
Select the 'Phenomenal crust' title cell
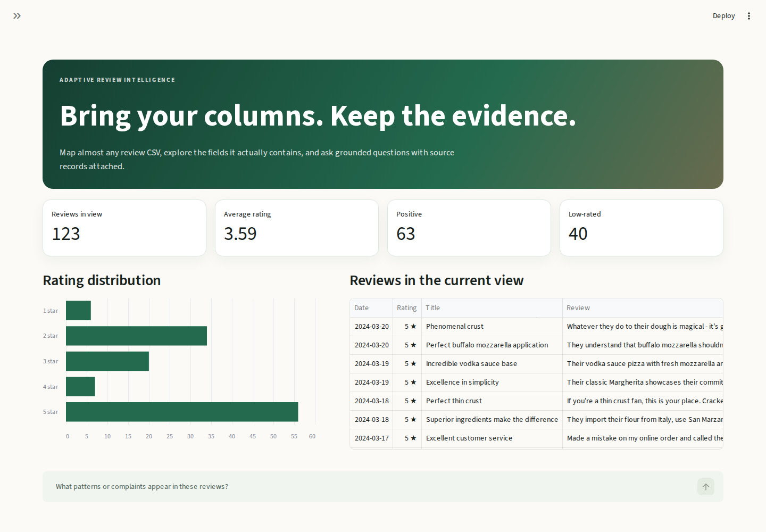click(492, 327)
